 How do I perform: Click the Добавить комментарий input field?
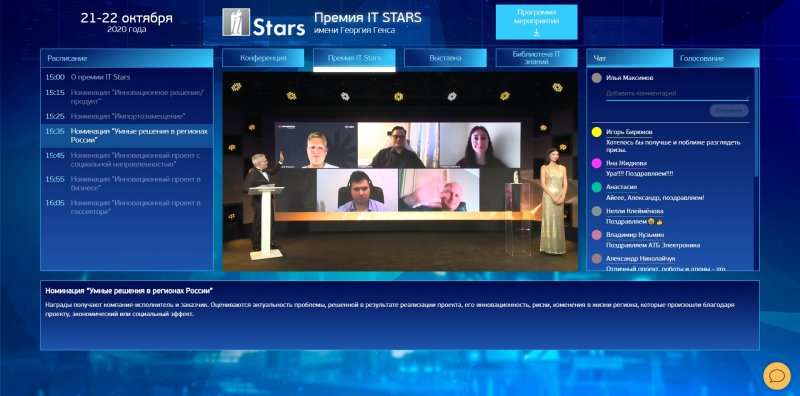pos(677,94)
